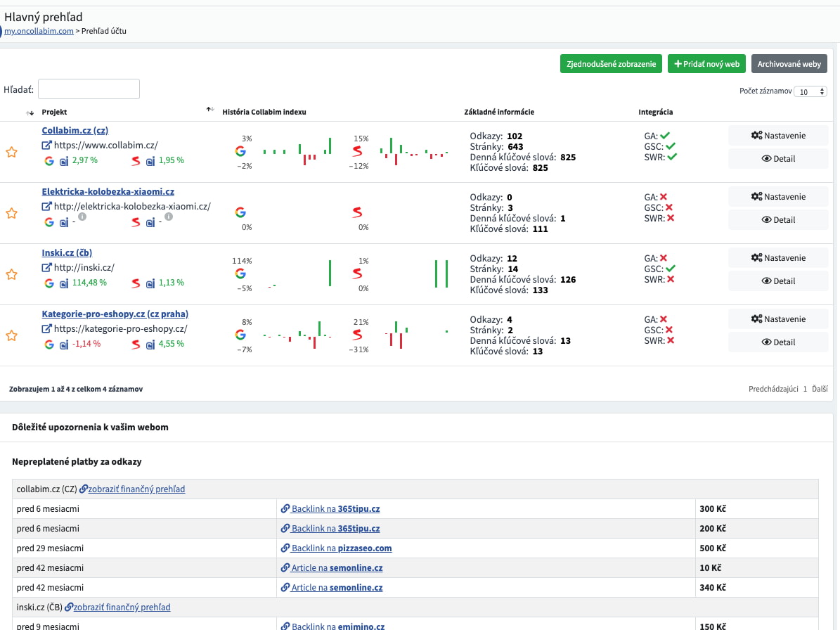
Task: Click the pred 29 mesiacmi cell
Action: (x=144, y=548)
